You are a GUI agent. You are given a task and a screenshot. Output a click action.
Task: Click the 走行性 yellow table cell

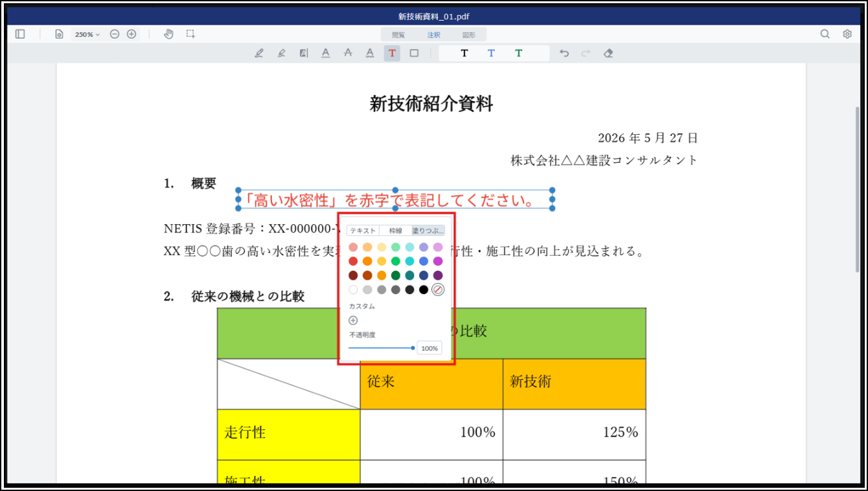[x=289, y=435]
